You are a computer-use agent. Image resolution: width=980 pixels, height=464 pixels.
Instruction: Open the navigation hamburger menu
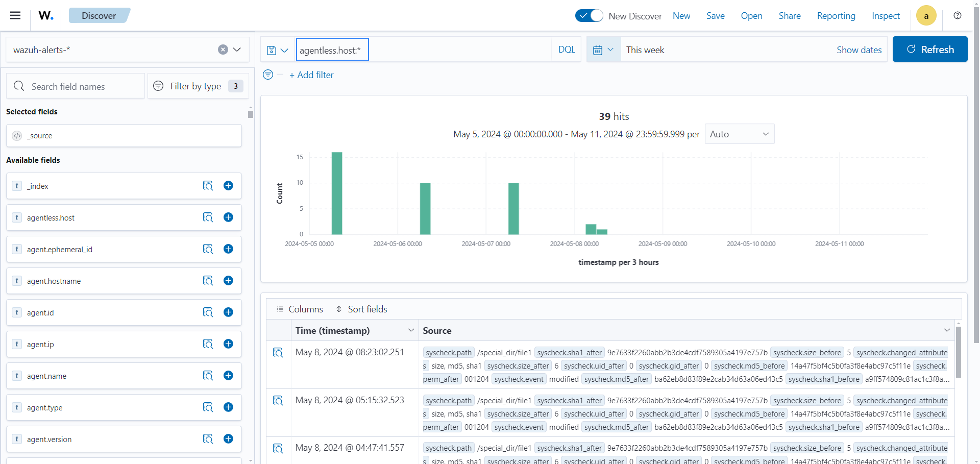coord(15,15)
